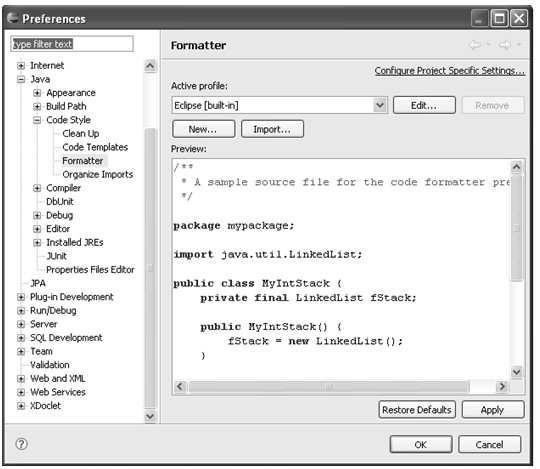The width and height of the screenshot is (540, 469).
Task: Expand the Web and XML node
Action: pyautogui.click(x=21, y=379)
